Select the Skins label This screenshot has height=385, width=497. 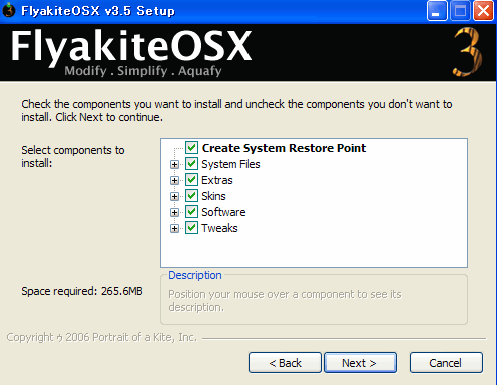[213, 196]
